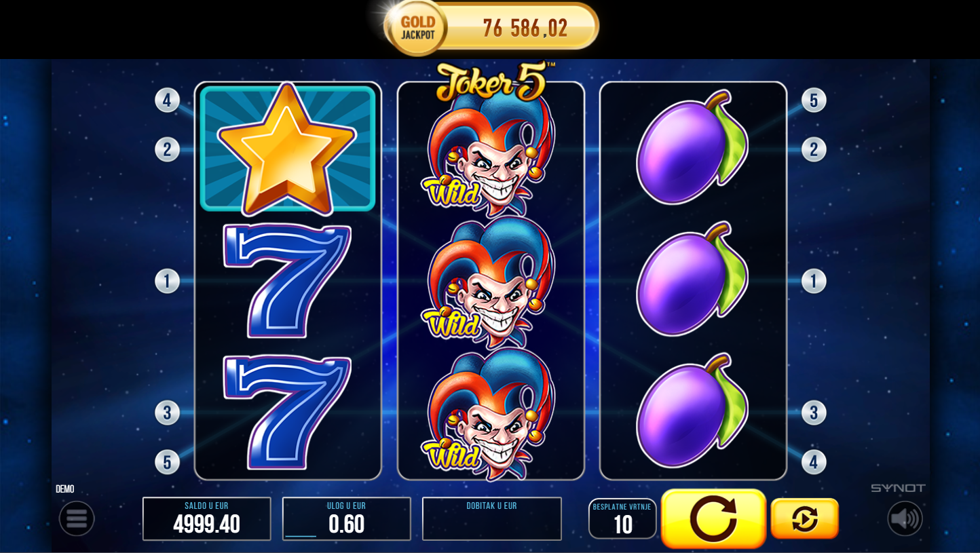Click the middle blue seven symbol
980x553 pixels.
pos(287,281)
